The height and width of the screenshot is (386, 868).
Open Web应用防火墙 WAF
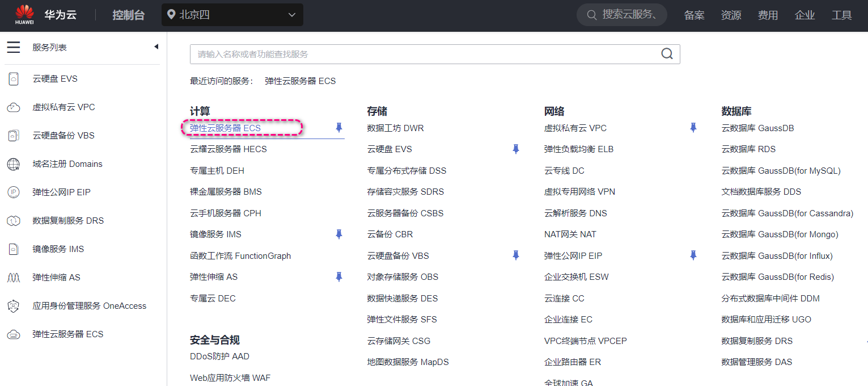point(230,378)
